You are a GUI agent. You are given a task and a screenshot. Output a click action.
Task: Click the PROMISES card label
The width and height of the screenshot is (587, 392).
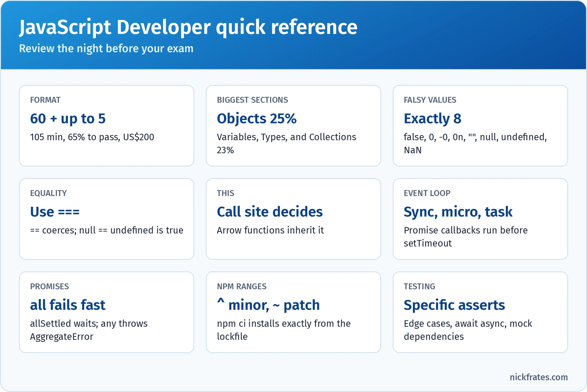49,286
